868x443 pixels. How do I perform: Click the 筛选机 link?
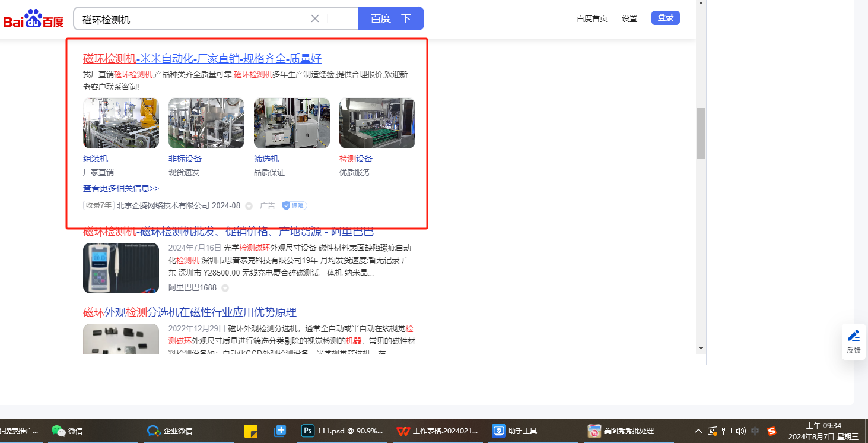click(266, 159)
